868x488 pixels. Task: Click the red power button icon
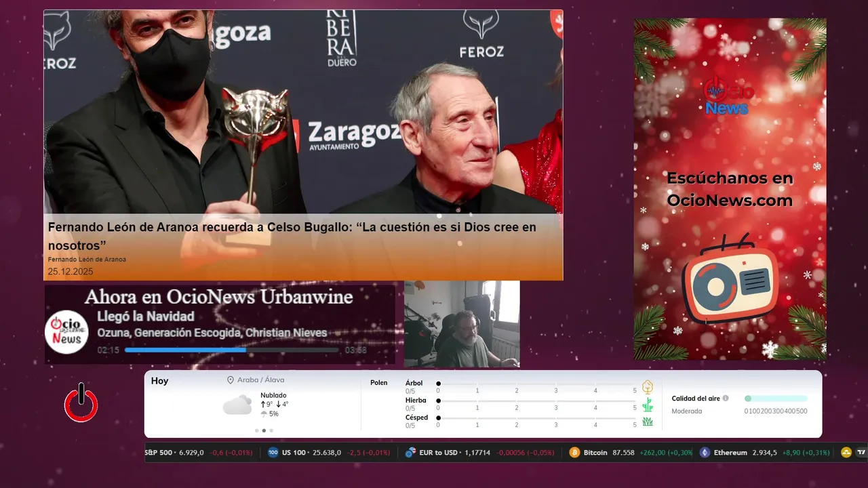[81, 403]
